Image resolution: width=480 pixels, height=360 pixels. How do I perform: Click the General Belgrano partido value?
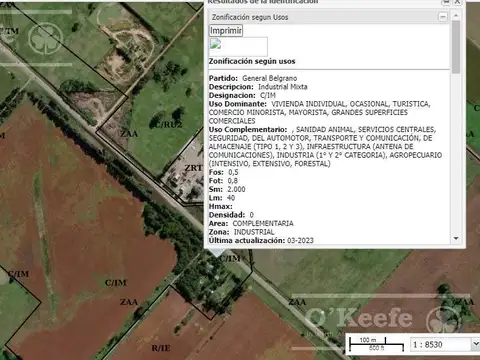click(x=269, y=78)
